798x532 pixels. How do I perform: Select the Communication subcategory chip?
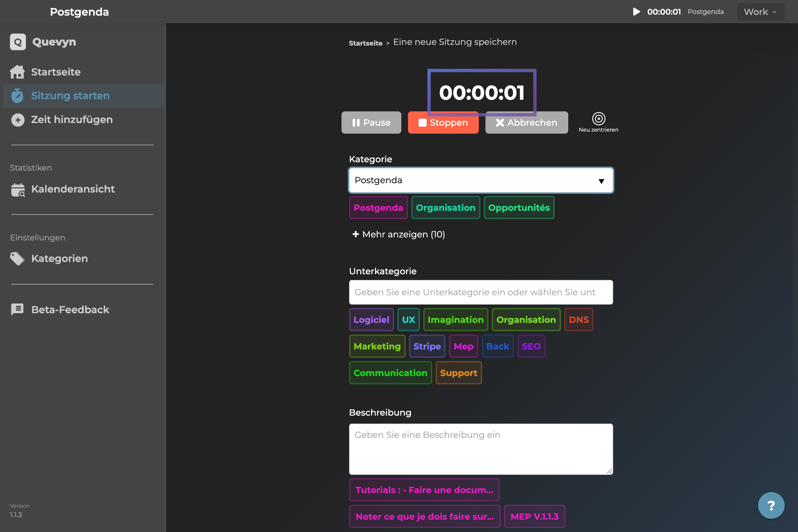tap(390, 373)
